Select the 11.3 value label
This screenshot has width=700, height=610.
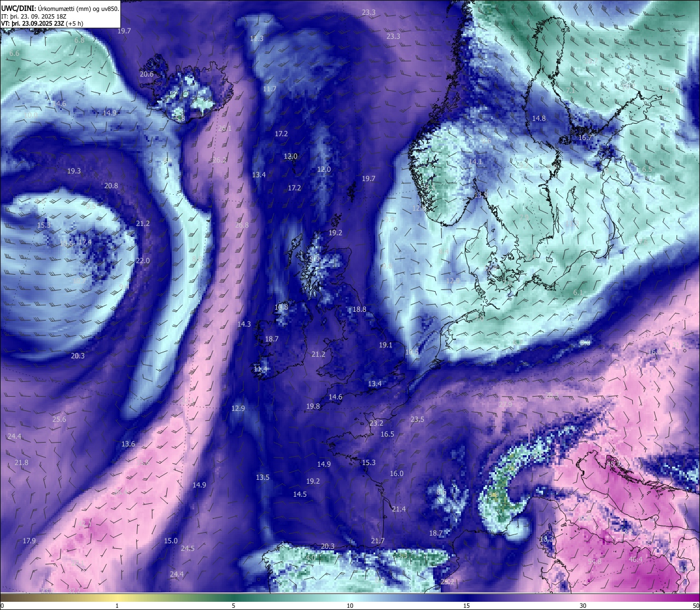[x=256, y=38]
